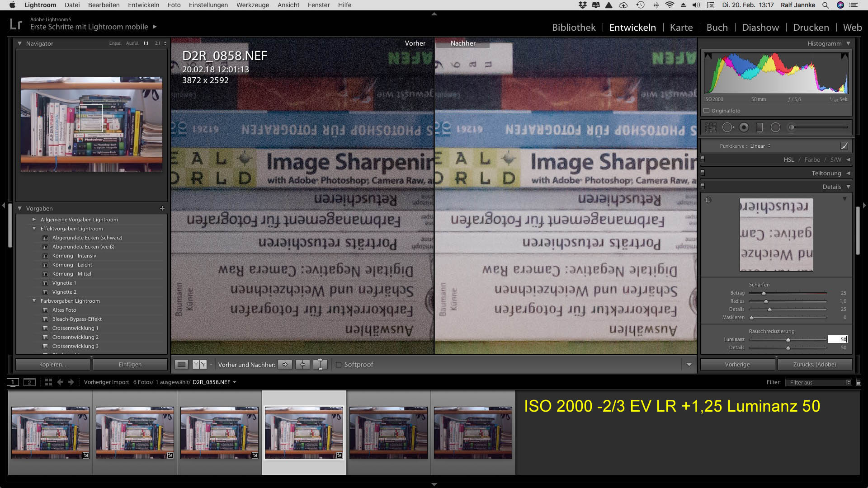Copy after settings to before
The image size is (868, 488).
pos(302,365)
